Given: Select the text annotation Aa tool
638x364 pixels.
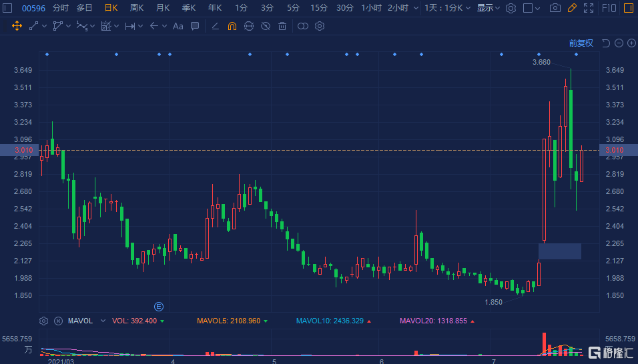Looking at the screenshot, I should click(178, 26).
